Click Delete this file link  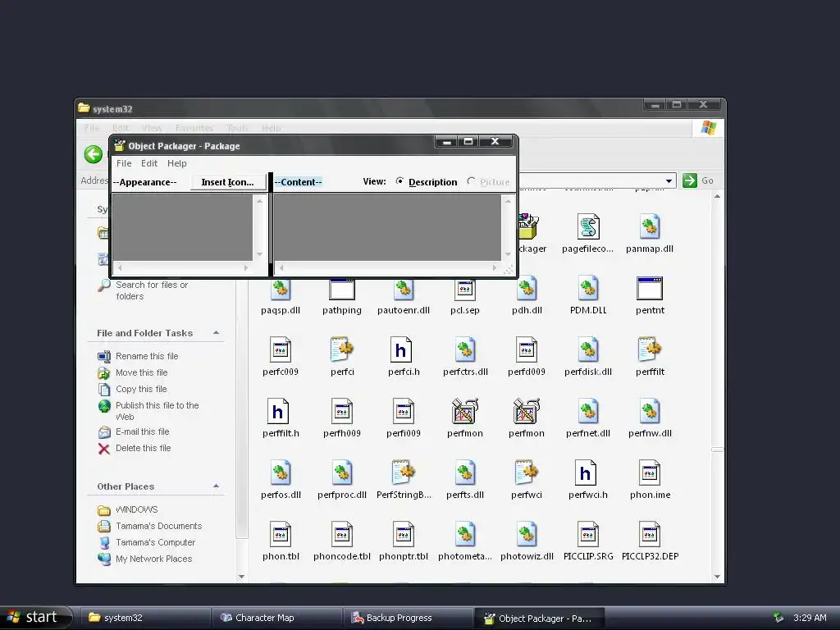pos(143,448)
